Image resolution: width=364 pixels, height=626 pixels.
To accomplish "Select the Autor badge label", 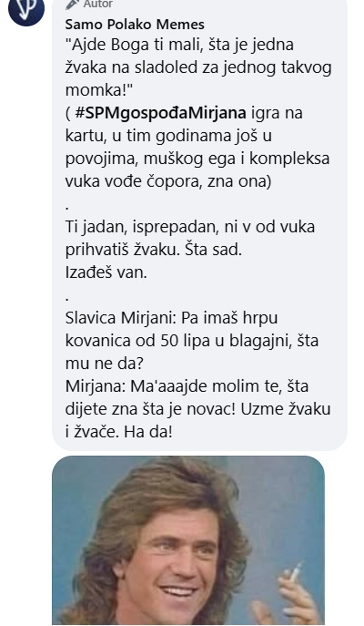I will [98, 5].
